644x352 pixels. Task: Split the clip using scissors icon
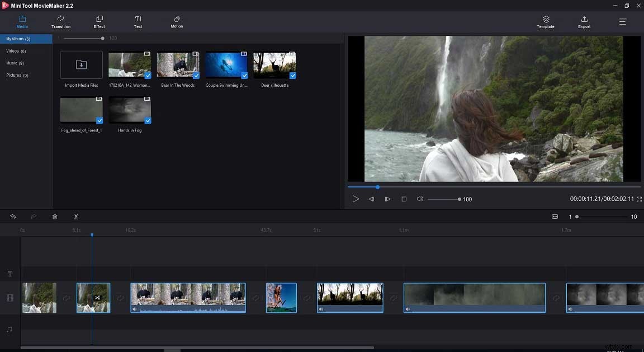(x=76, y=217)
